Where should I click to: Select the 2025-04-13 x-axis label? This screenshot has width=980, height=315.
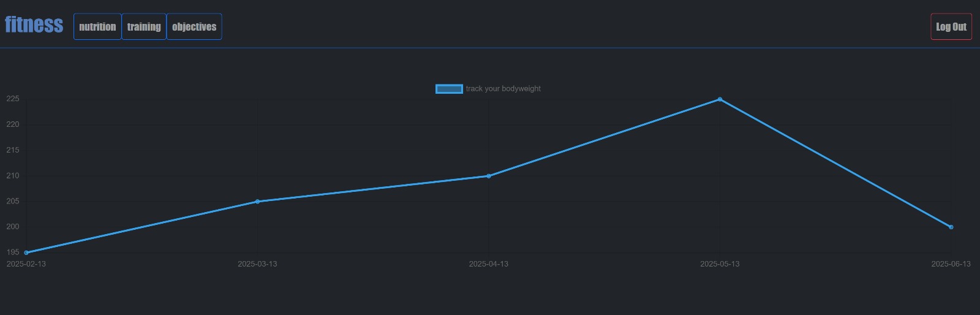[489, 264]
